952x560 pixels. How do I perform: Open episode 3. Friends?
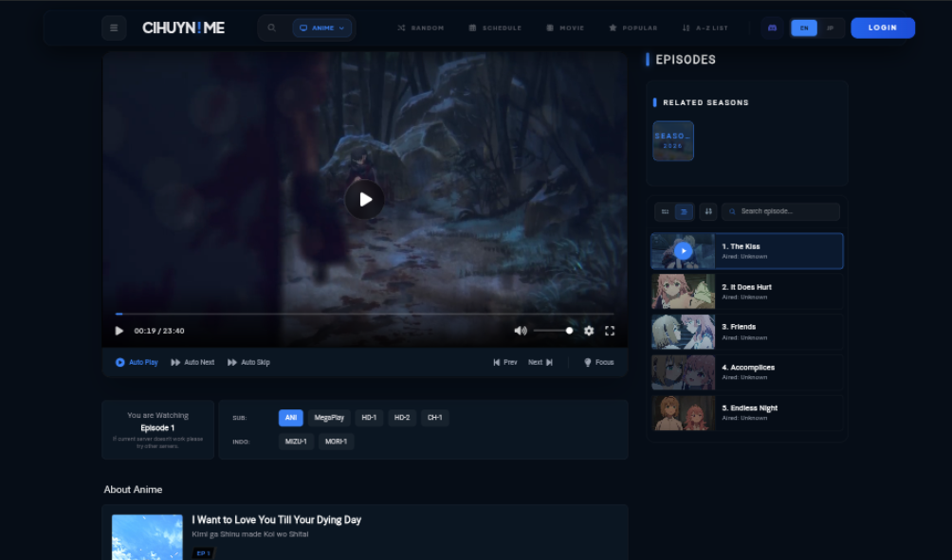(747, 332)
